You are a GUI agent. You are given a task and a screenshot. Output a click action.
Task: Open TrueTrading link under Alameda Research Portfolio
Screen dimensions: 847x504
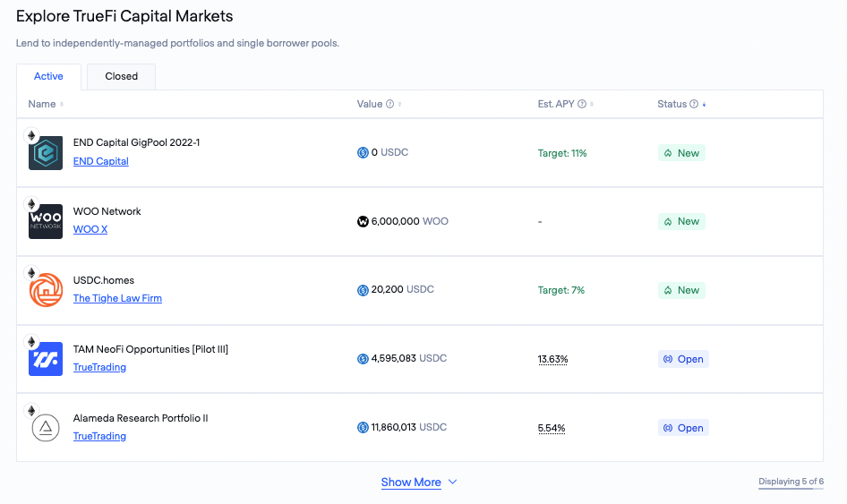coord(99,436)
